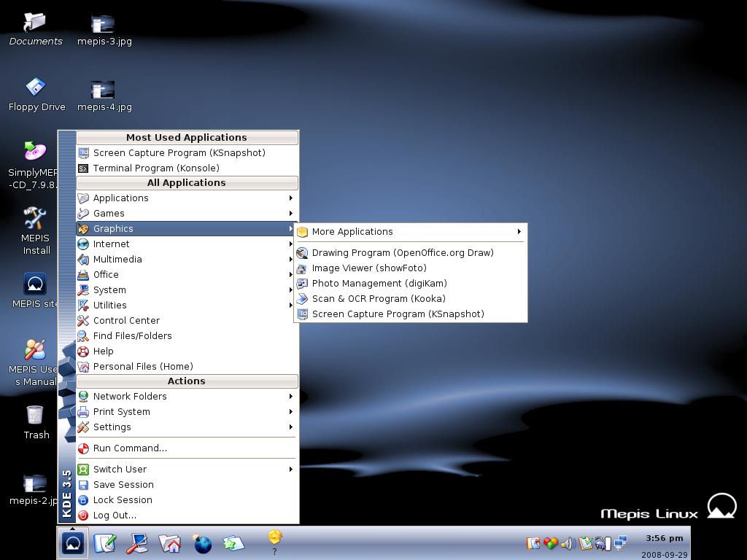The width and height of the screenshot is (747, 560).
Task: Expand More Applications in Graphics submenu
Action: [410, 232]
